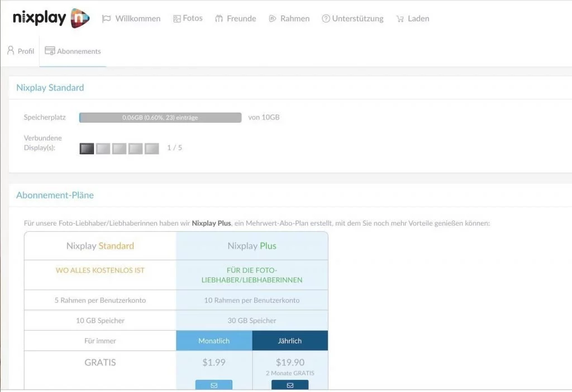Visit the Laden shop
This screenshot has width=572, height=392.
413,18
